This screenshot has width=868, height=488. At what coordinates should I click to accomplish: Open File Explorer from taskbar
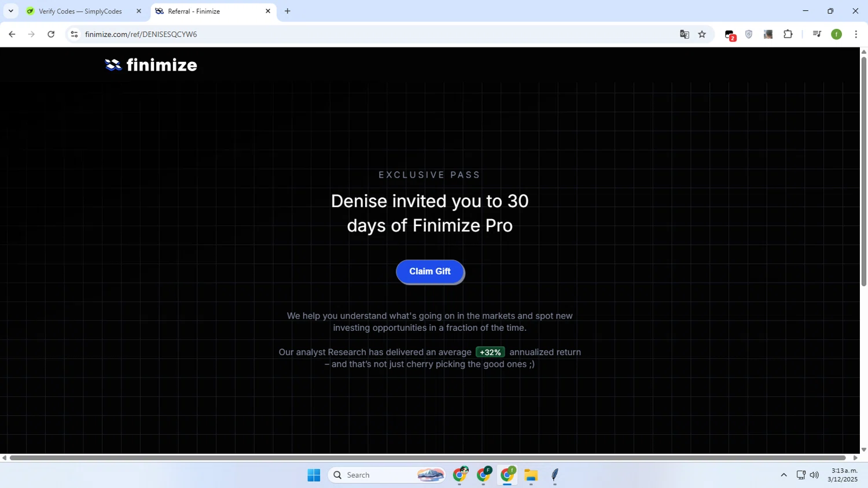point(531,475)
